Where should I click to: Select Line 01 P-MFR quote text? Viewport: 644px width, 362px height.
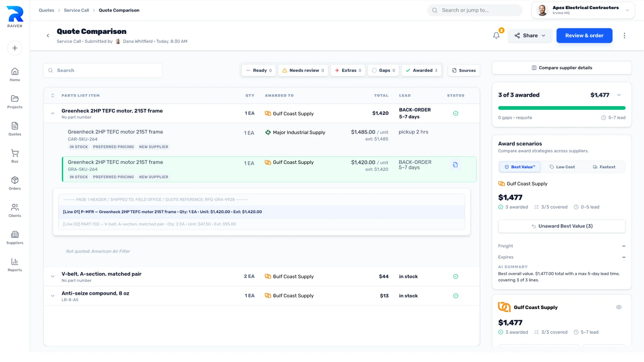click(x=162, y=212)
